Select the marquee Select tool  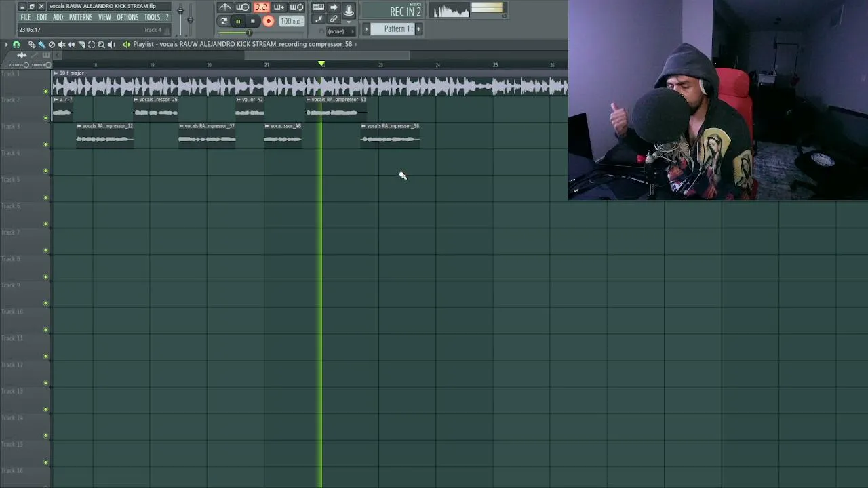[92, 45]
